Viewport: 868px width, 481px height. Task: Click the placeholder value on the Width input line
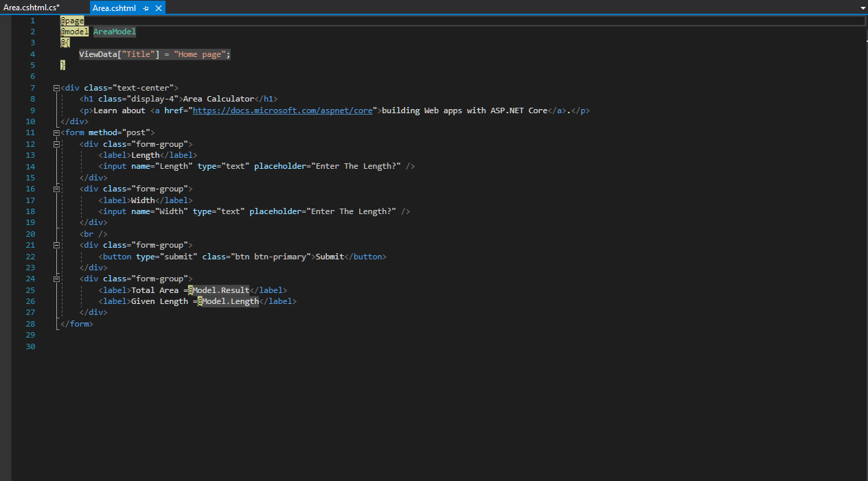(351, 211)
